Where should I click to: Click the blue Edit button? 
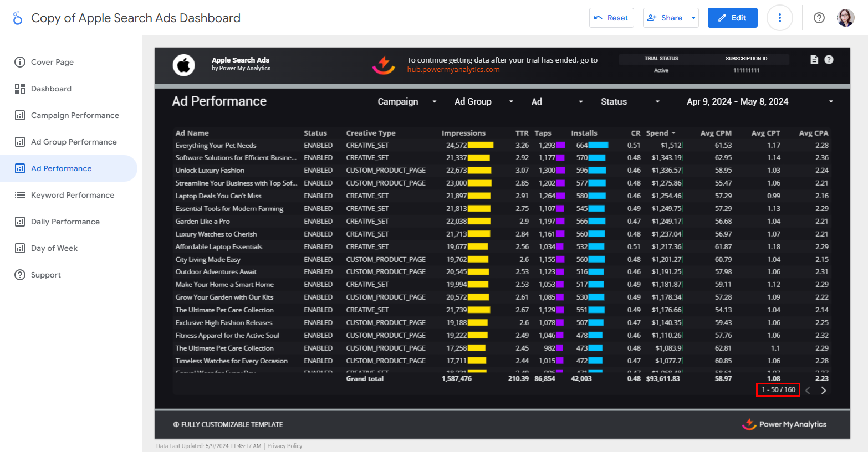click(732, 18)
